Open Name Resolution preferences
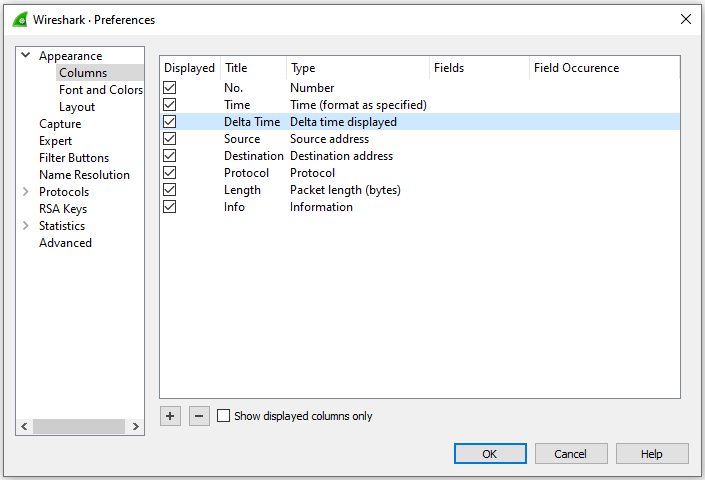Image resolution: width=705 pixels, height=480 pixels. (x=85, y=175)
